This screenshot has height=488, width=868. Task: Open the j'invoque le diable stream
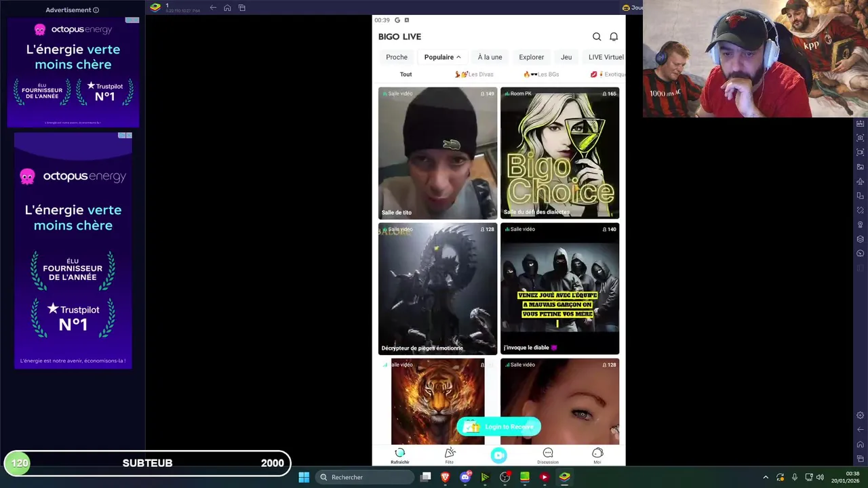tap(559, 289)
